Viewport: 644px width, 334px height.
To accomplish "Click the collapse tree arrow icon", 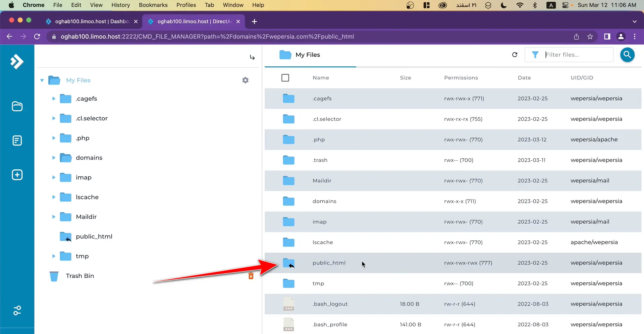I will (252, 57).
